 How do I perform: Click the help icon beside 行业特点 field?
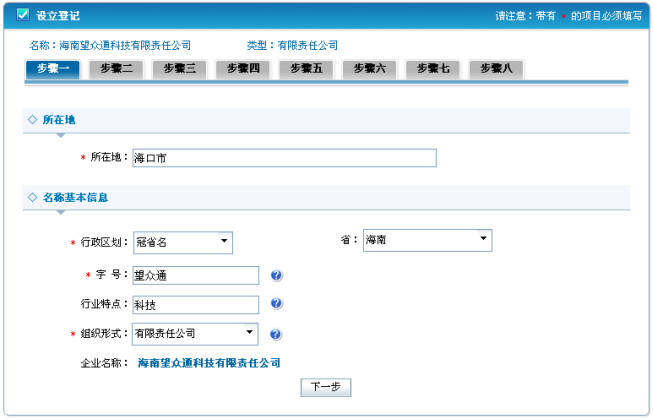click(x=277, y=303)
